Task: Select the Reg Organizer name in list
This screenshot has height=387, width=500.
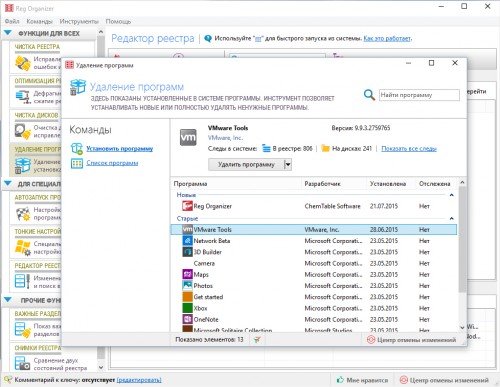Action: pos(212,206)
